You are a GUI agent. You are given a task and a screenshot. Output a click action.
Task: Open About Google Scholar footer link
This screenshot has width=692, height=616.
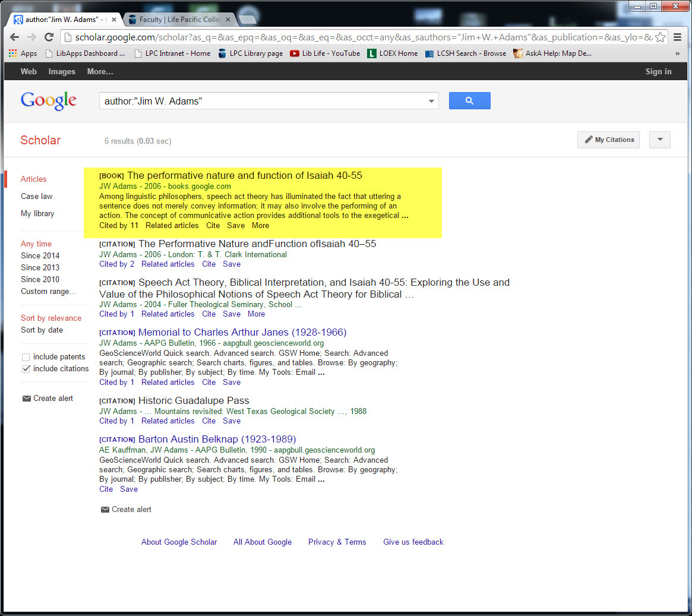click(179, 542)
